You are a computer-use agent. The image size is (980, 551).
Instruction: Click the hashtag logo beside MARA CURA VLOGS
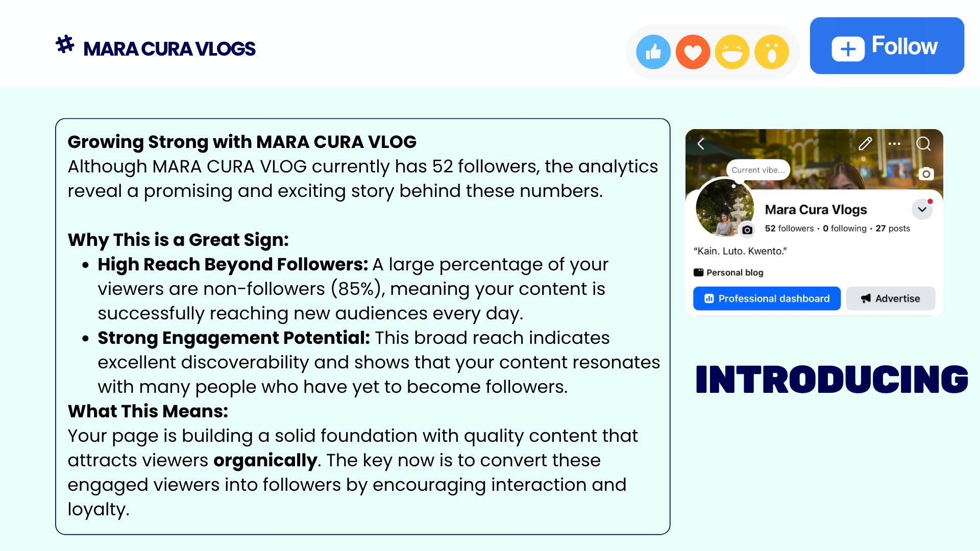click(x=65, y=45)
